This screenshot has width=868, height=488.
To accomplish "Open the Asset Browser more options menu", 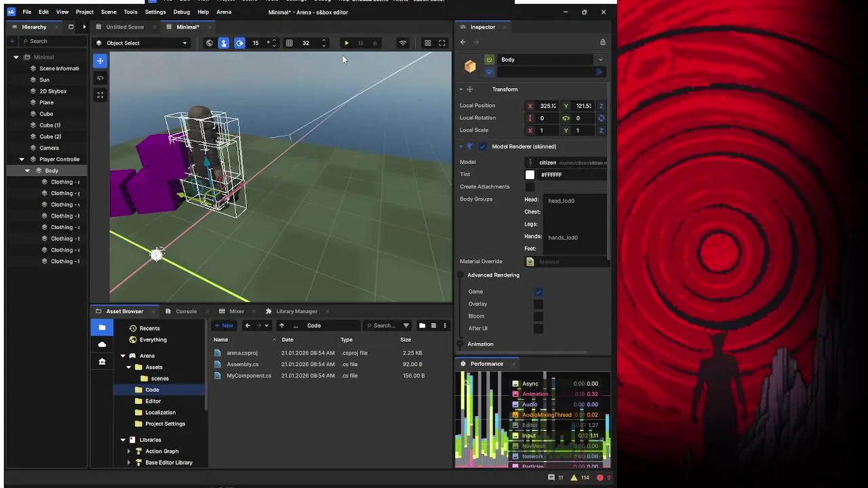I will pos(445,326).
